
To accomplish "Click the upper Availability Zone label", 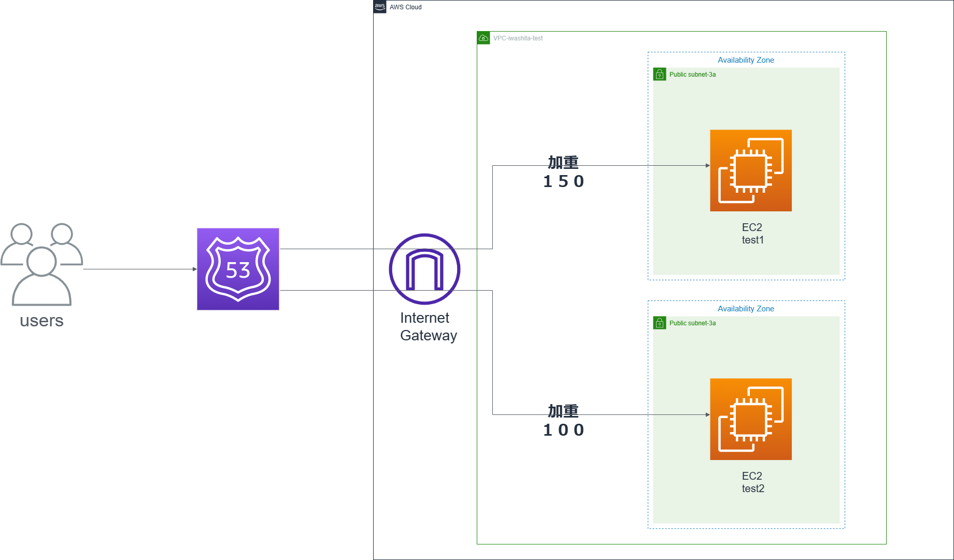I will click(x=745, y=60).
